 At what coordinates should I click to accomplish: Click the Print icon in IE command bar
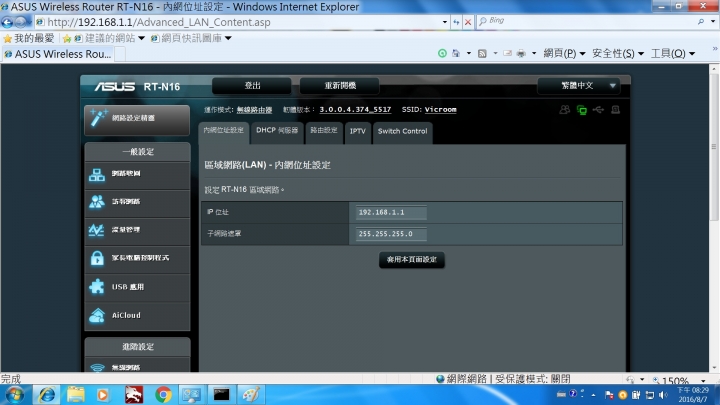point(521,53)
